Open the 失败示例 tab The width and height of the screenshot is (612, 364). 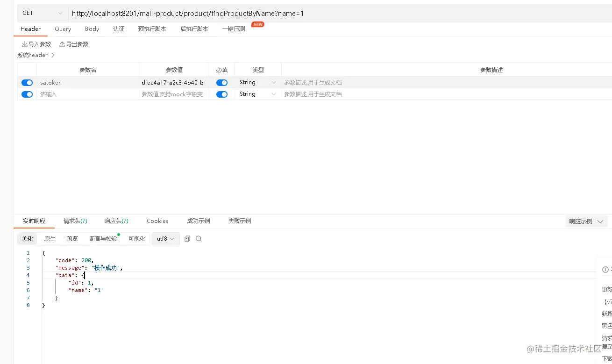[240, 221]
